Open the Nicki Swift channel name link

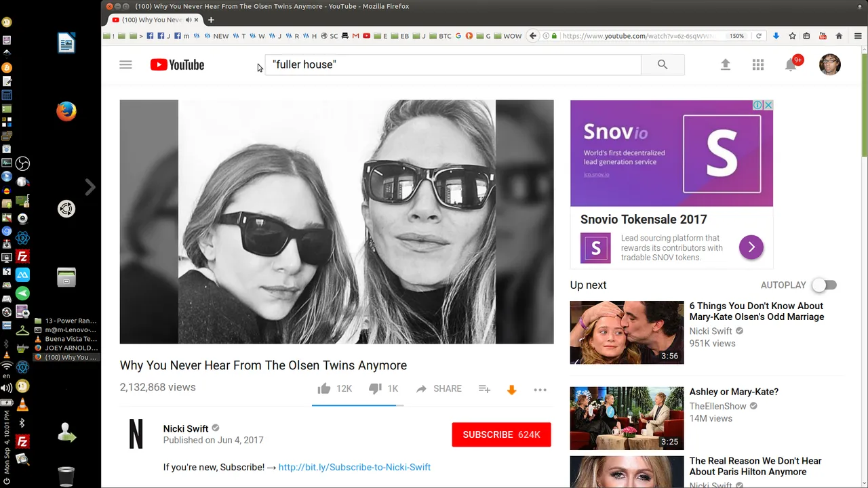point(185,428)
